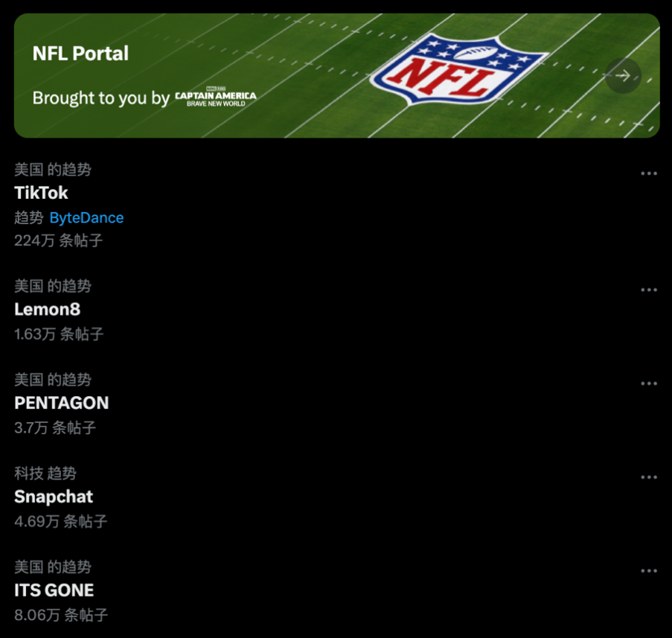This screenshot has width=672, height=638.
Task: Click the 8.06万 posts count under ITS GONE
Action: (61, 615)
